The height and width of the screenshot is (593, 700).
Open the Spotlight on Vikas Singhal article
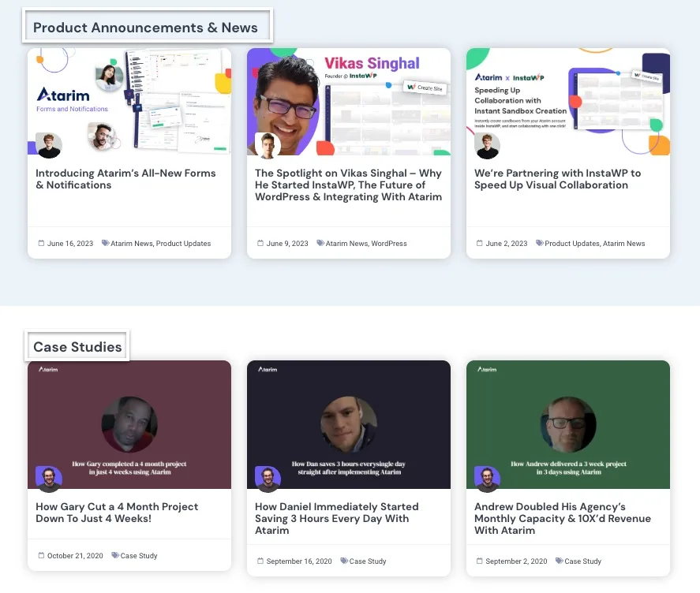coord(348,185)
